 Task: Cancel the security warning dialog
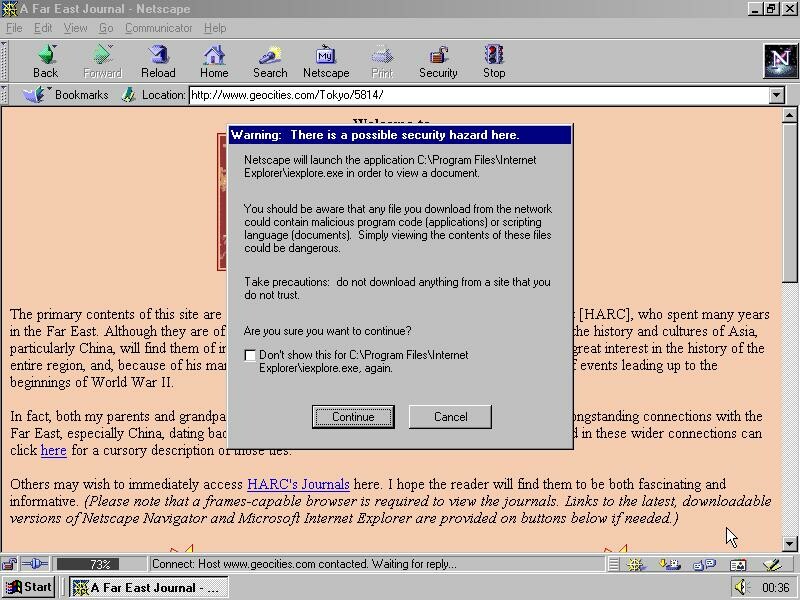pyautogui.click(x=450, y=417)
